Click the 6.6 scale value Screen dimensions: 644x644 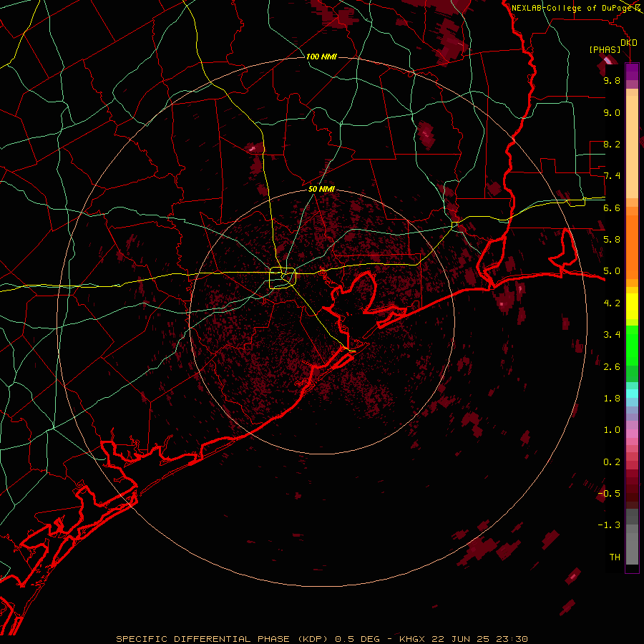click(612, 208)
